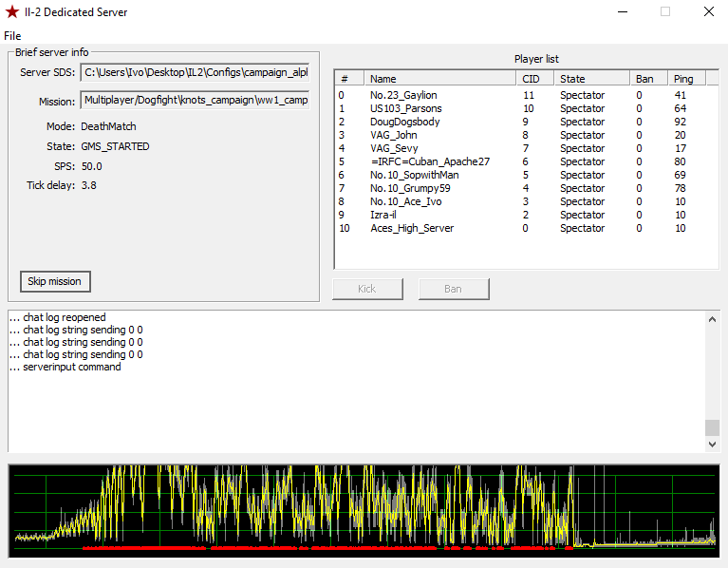Select the Aces_High_Server entry
The image size is (728, 568).
pos(412,228)
